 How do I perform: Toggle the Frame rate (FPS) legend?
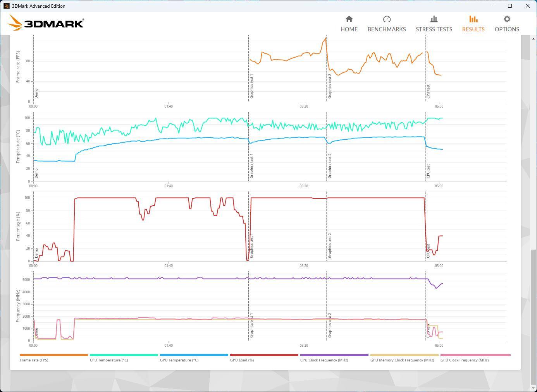click(x=34, y=360)
